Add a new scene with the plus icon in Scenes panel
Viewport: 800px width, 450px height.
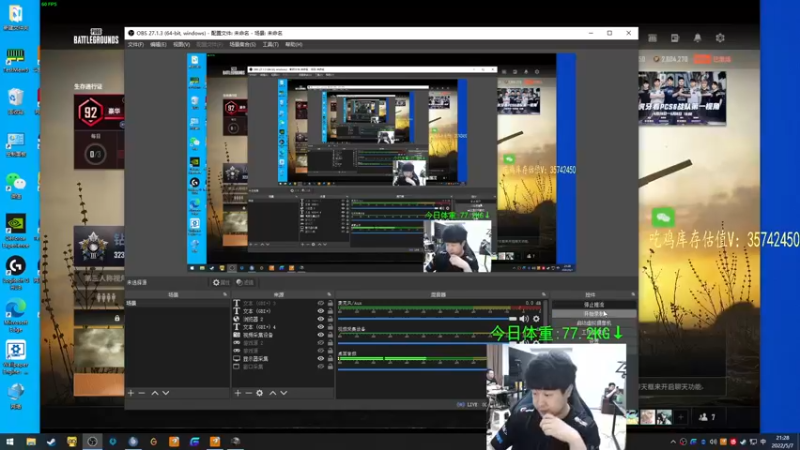point(131,393)
